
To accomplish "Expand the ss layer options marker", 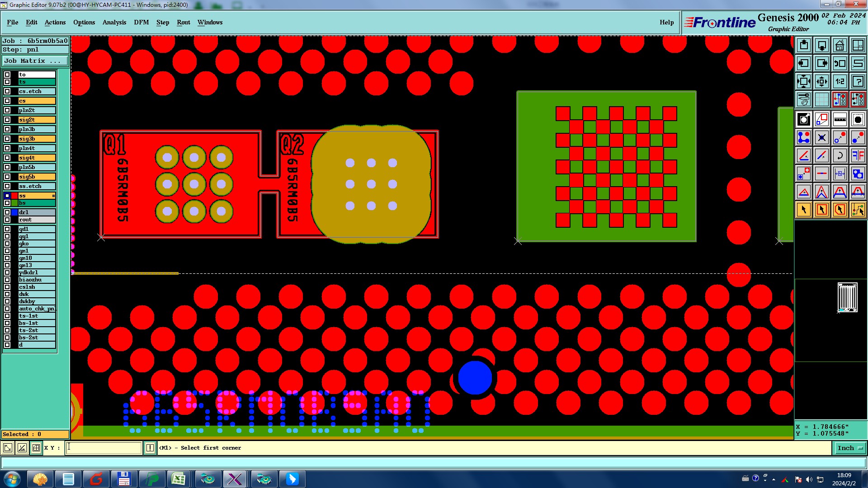I will 53,196.
